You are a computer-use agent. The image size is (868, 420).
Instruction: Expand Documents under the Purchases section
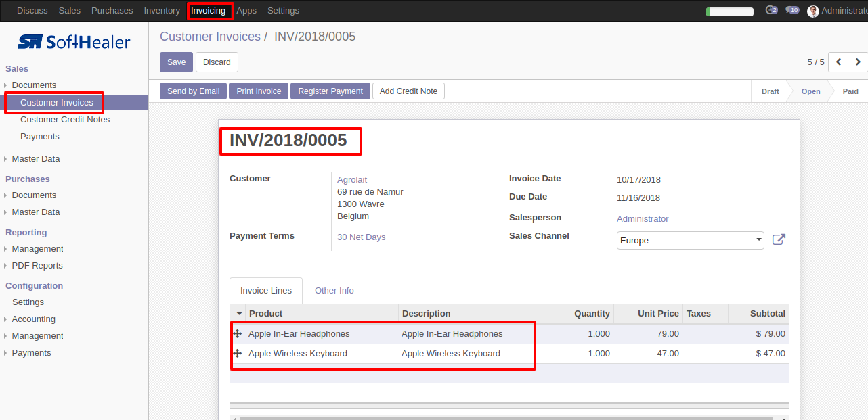[34, 195]
